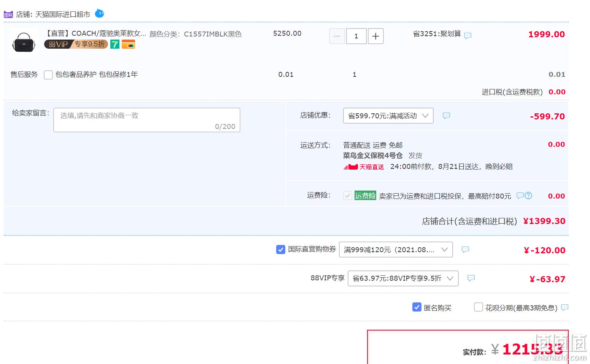590x364 pixels.
Task: Click the 天猫直送 delivery logo
Action: 364,167
